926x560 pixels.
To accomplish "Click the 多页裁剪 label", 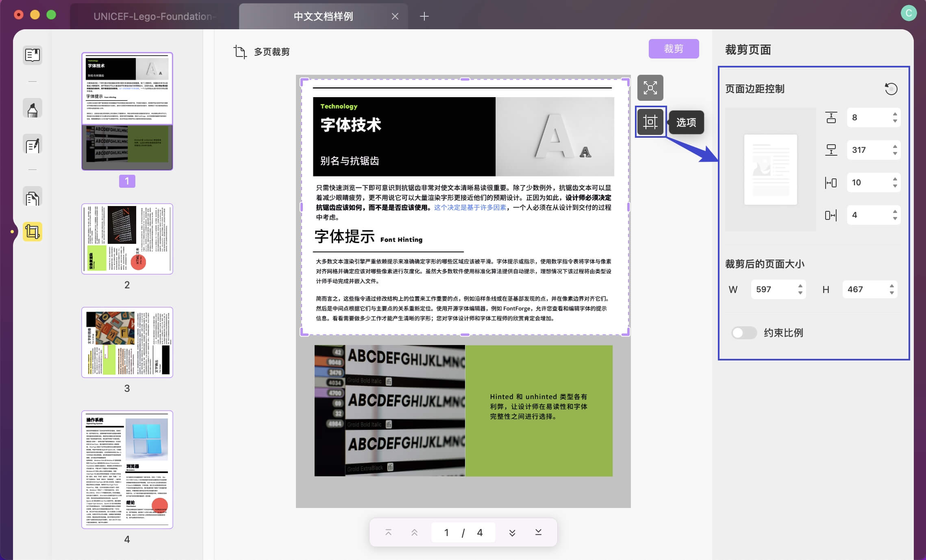I will [272, 52].
